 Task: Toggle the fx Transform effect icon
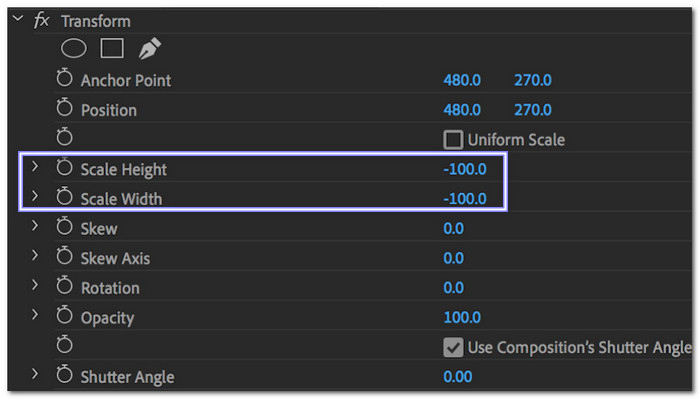pos(42,21)
